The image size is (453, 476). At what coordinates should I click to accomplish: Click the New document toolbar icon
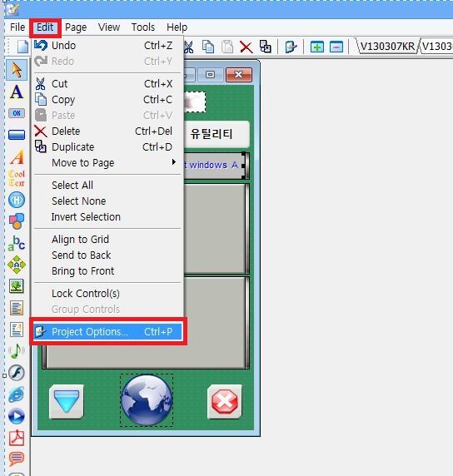coord(22,47)
